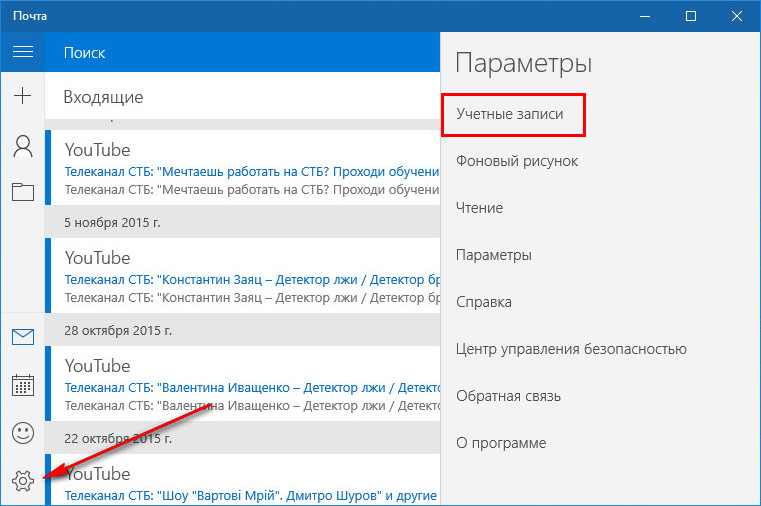Open the Справка help entry
The height and width of the screenshot is (506, 761).
click(484, 302)
